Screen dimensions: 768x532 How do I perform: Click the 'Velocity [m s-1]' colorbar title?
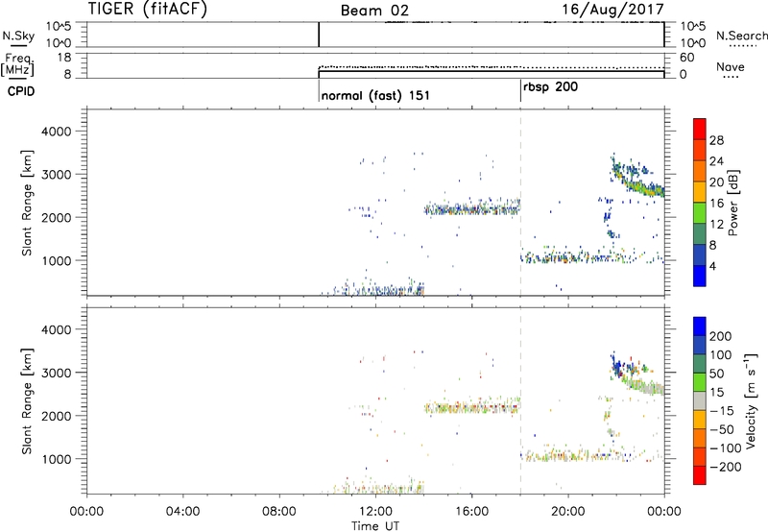tap(751, 400)
